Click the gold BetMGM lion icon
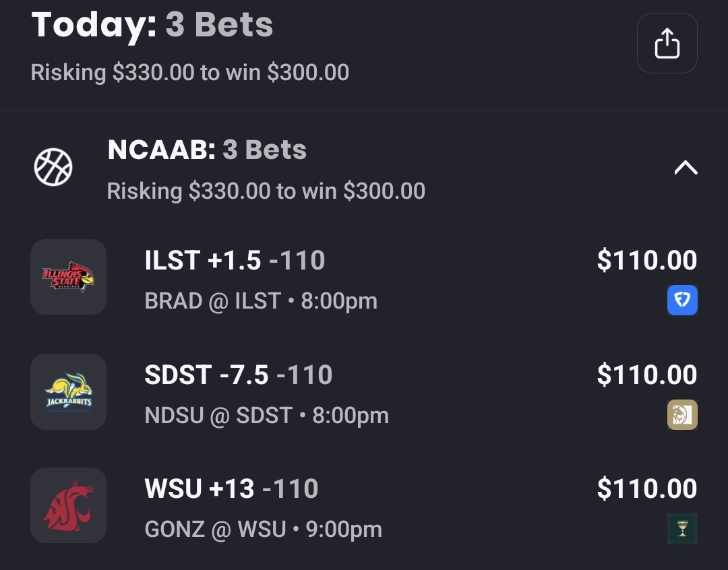Viewport: 728px width, 570px height. coord(682,415)
